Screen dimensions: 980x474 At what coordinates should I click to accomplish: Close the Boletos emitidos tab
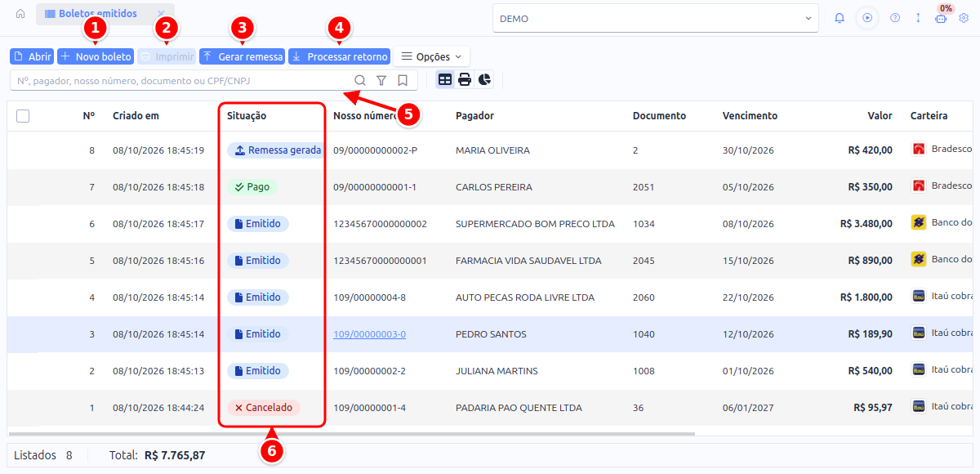pos(161,14)
